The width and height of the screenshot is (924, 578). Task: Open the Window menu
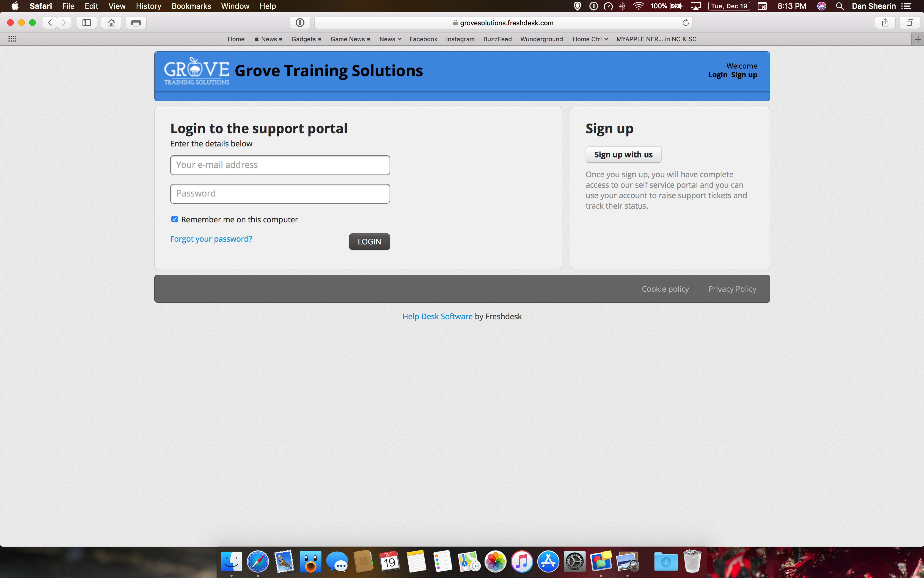235,6
